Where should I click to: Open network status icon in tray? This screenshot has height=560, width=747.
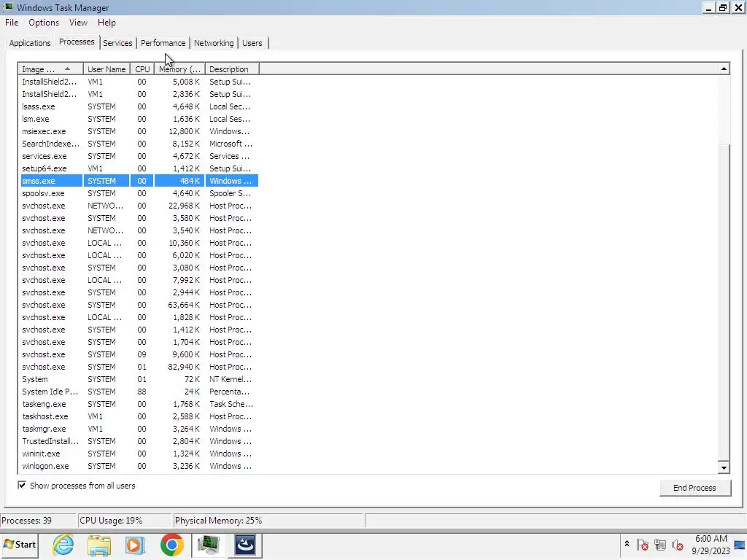pos(659,544)
